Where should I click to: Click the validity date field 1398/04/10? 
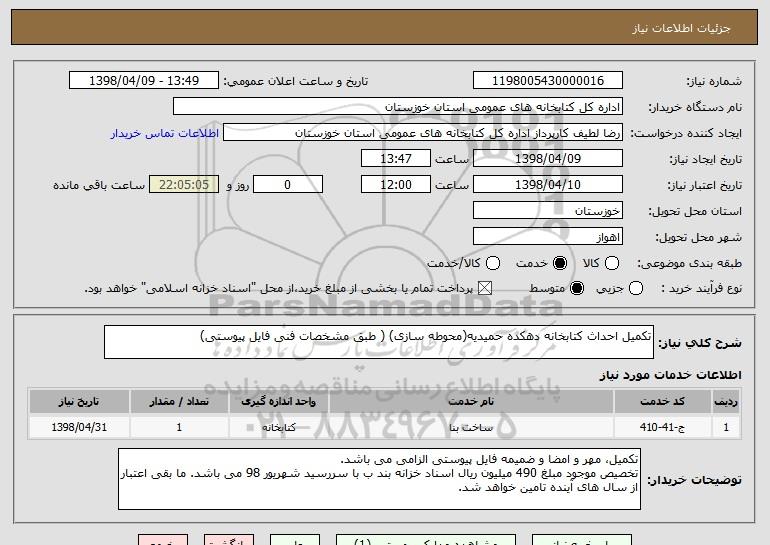click(x=548, y=185)
